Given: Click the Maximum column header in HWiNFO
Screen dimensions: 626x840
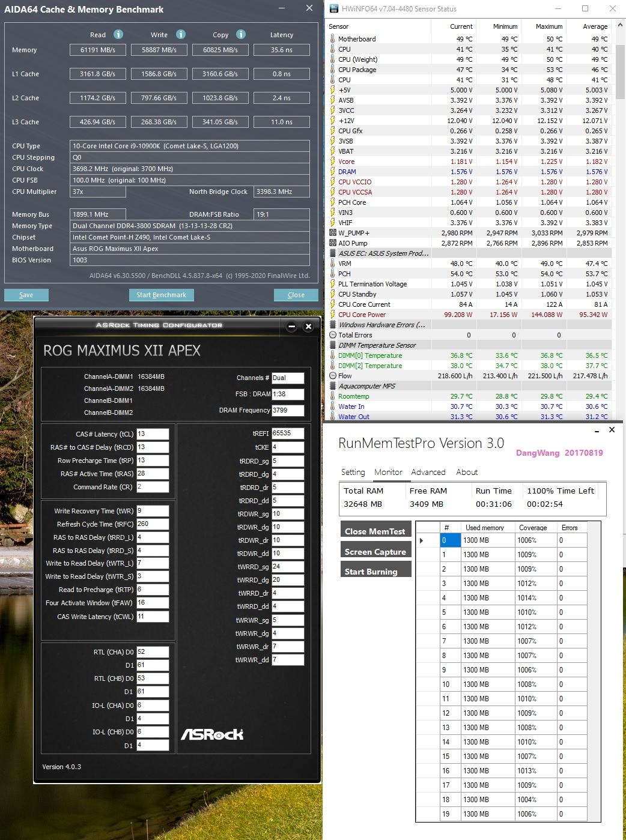Looking at the screenshot, I should tap(549, 26).
